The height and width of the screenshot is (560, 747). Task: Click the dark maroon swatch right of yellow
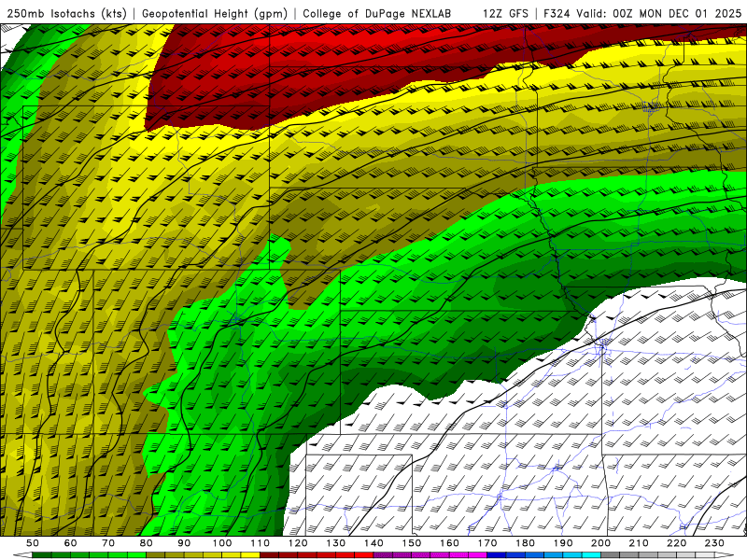pos(269,554)
